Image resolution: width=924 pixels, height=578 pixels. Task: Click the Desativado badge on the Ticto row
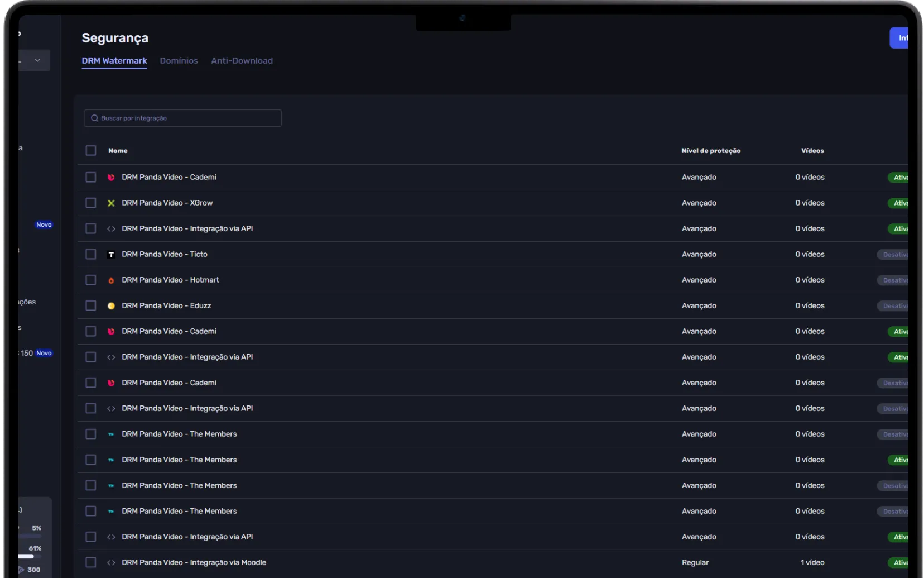[x=893, y=255]
